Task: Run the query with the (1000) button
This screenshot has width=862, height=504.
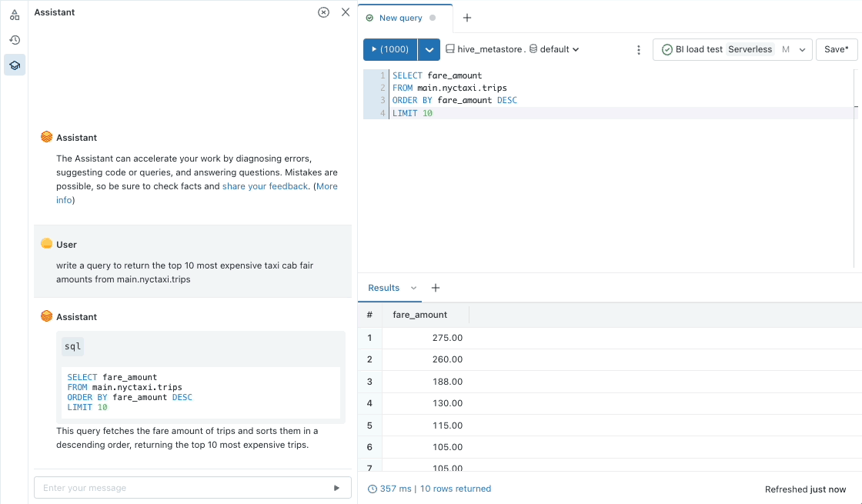Action: click(x=390, y=49)
